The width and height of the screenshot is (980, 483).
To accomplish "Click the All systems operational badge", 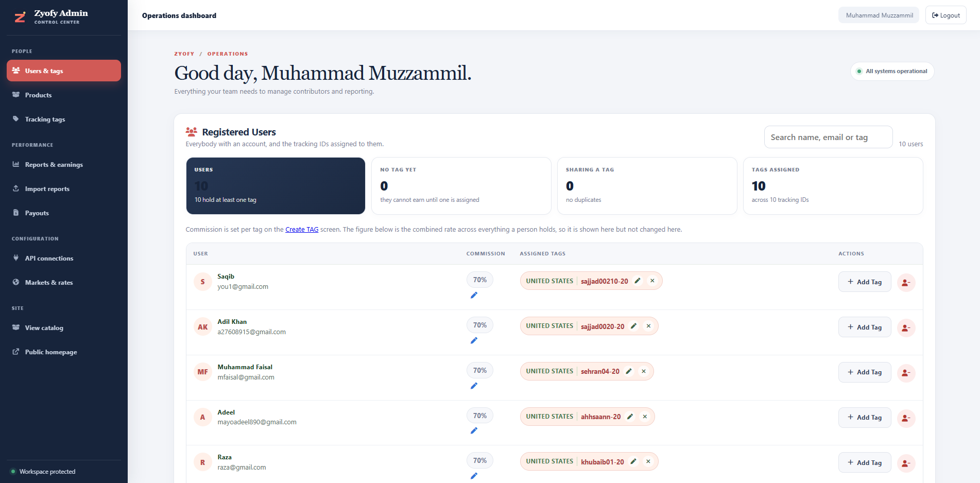I will coord(892,71).
